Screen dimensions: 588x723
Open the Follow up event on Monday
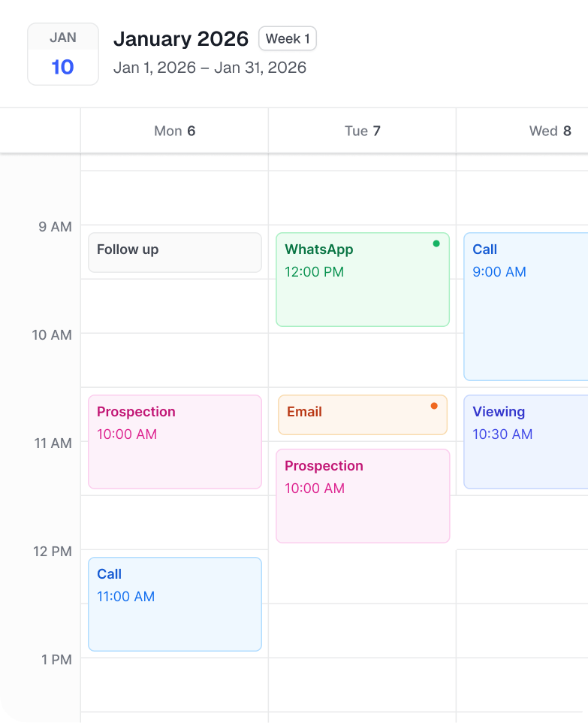pyautogui.click(x=174, y=253)
